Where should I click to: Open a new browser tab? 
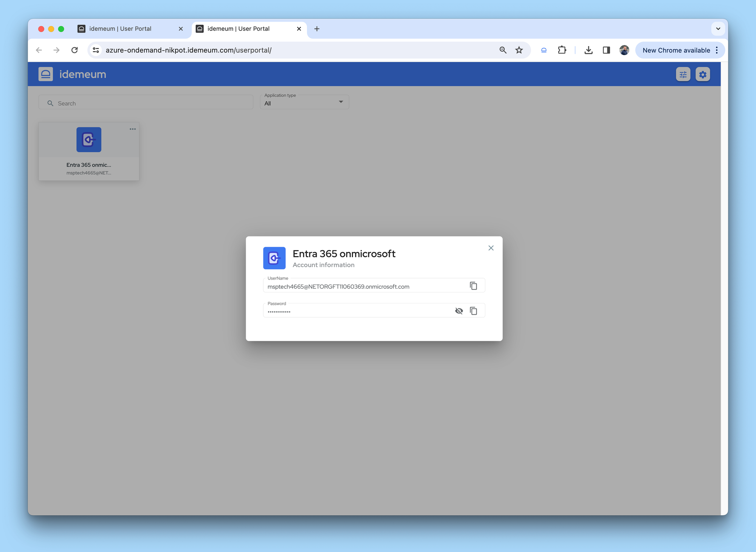click(317, 29)
